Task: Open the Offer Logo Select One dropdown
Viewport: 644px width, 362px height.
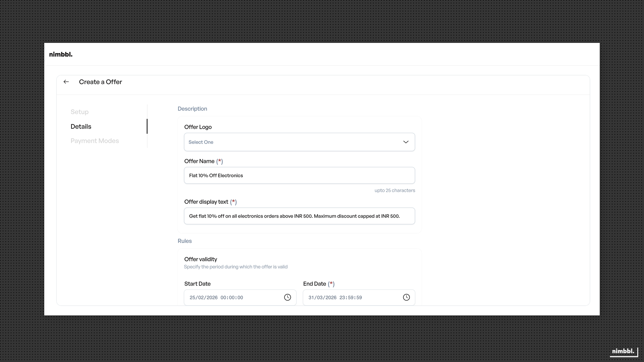Action: [x=299, y=142]
